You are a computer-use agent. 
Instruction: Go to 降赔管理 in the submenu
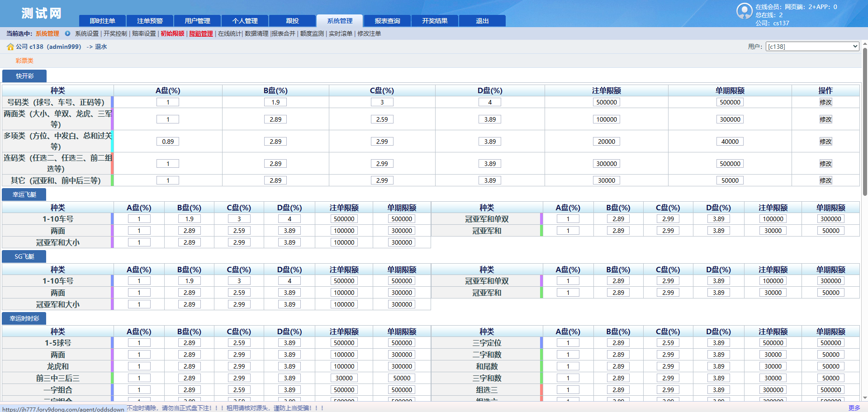point(201,33)
